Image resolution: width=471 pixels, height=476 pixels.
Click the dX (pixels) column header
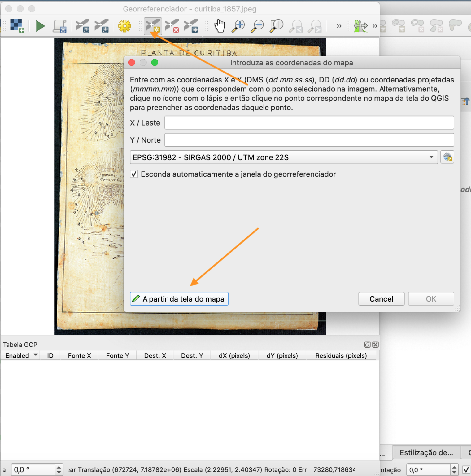click(234, 355)
